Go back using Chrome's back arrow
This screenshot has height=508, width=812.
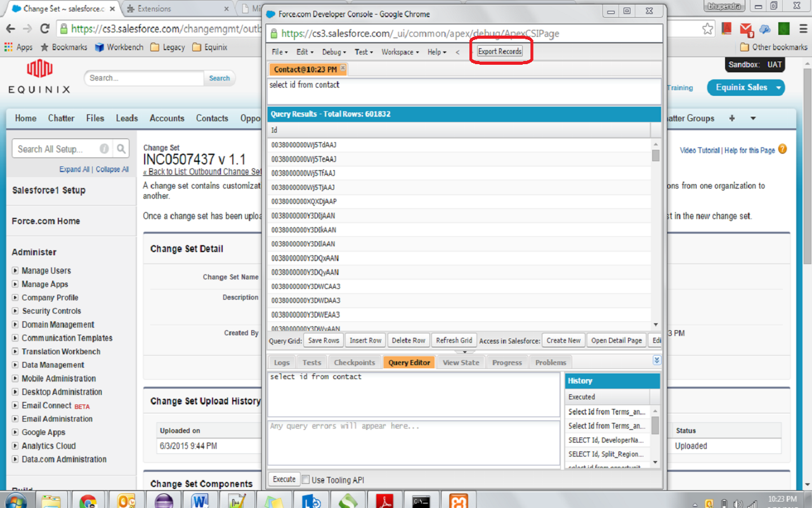pos(11,29)
